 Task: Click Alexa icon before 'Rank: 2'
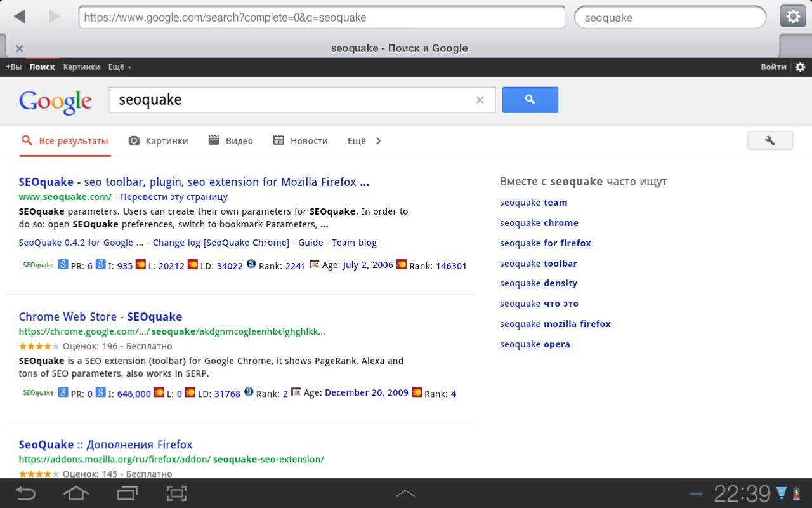click(x=249, y=392)
